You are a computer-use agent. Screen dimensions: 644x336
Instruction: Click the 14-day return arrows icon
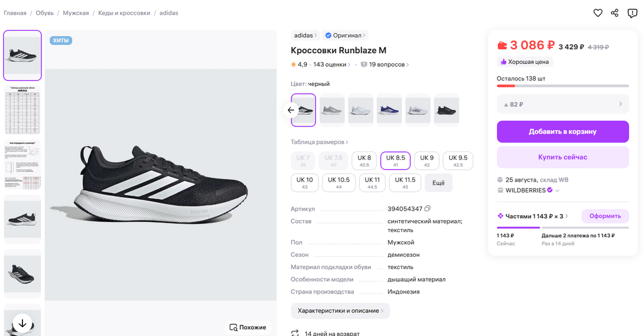tap(295, 333)
